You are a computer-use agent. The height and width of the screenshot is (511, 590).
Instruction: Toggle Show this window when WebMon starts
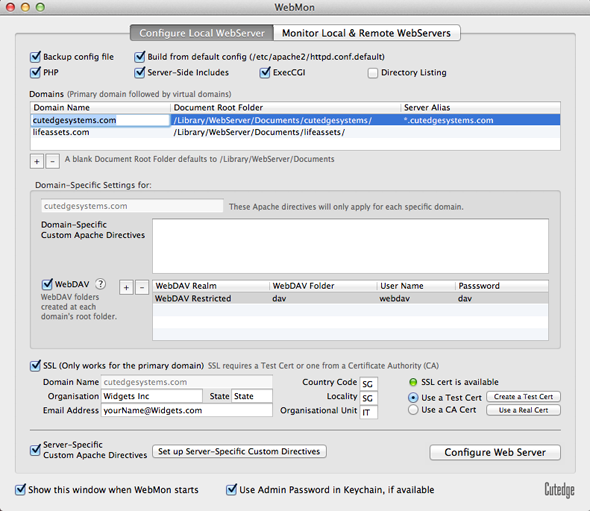[20, 490]
